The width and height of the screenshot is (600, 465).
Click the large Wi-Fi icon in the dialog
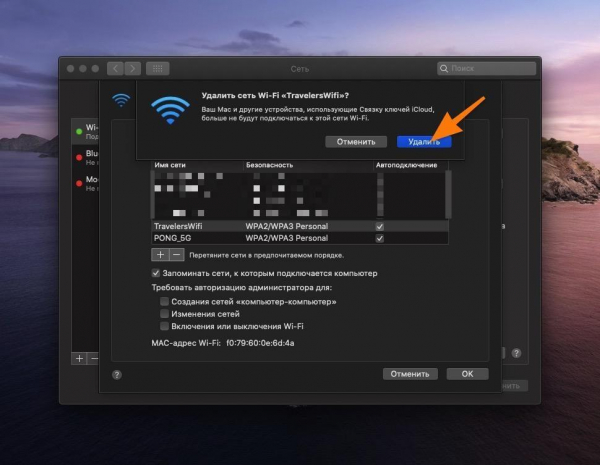[x=170, y=110]
